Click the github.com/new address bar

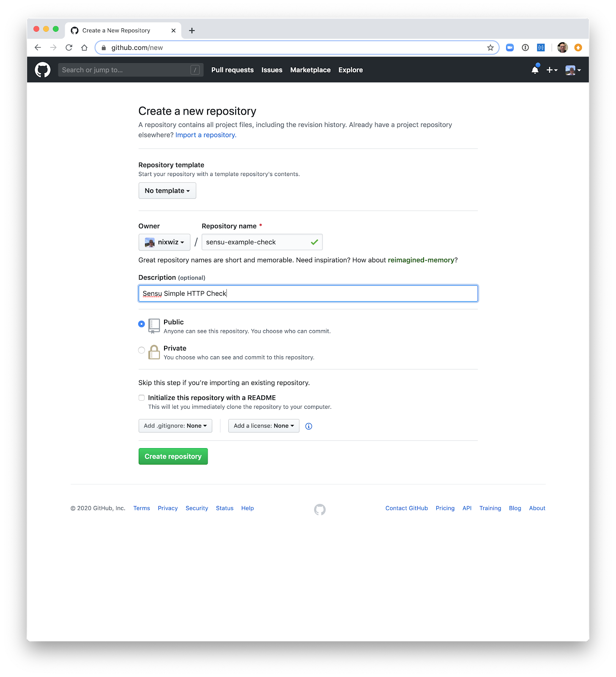click(x=297, y=48)
